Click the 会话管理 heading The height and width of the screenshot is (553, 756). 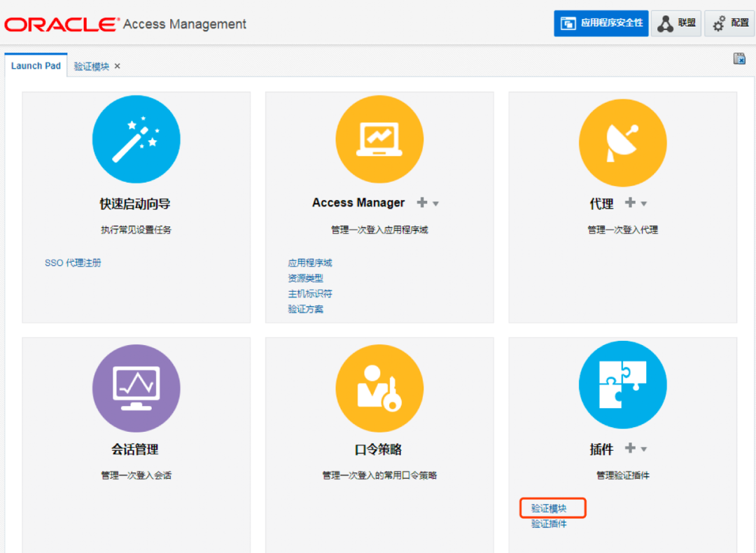(135, 449)
